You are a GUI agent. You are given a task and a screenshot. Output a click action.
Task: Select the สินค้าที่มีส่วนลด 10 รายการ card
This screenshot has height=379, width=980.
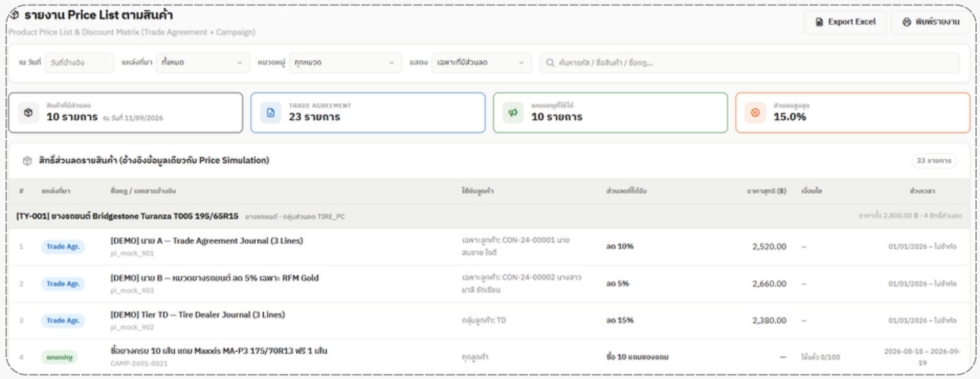tap(125, 112)
